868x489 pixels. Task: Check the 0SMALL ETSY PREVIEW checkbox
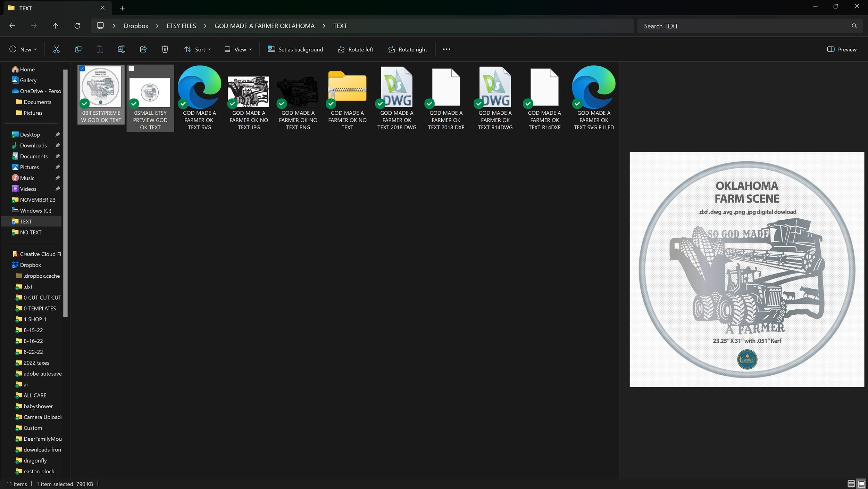click(x=132, y=68)
